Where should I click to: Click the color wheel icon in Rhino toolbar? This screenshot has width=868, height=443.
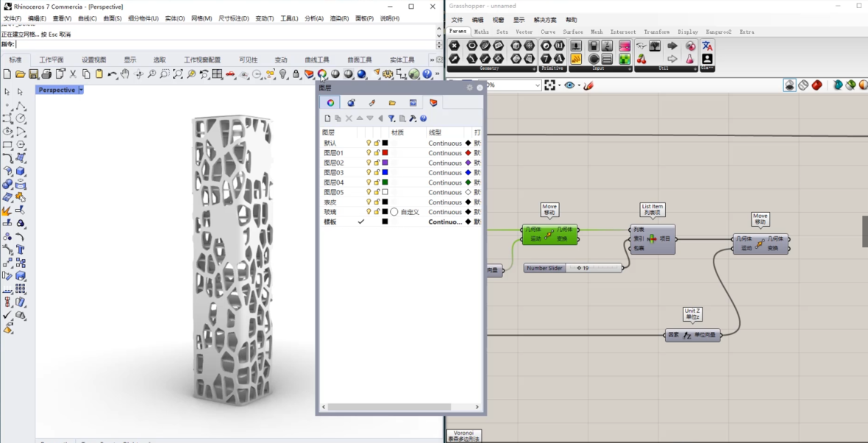(x=322, y=74)
